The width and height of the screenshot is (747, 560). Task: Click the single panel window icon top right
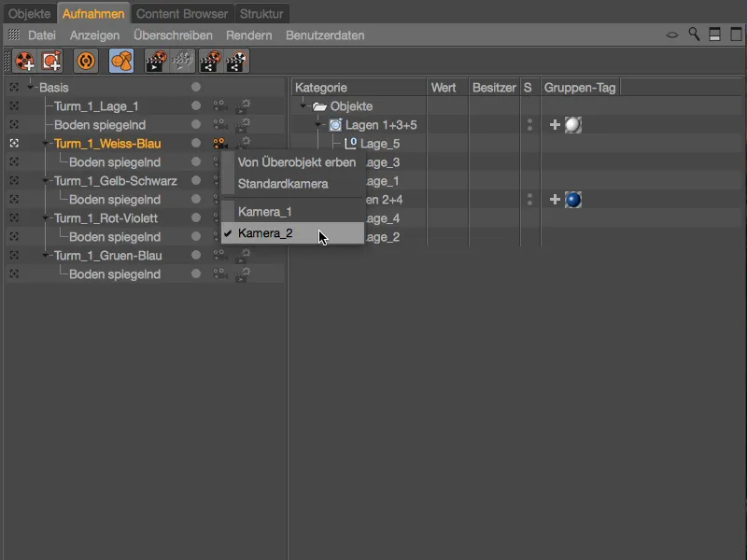pos(736,35)
